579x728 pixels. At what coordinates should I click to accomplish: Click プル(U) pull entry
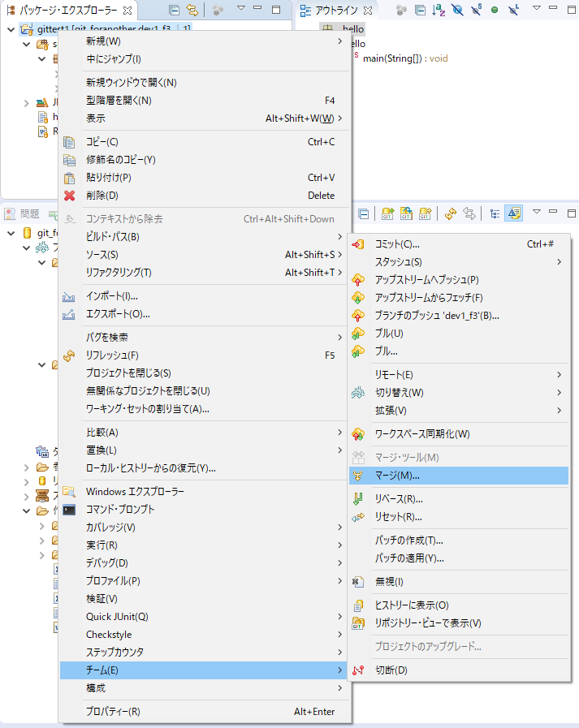459,334
